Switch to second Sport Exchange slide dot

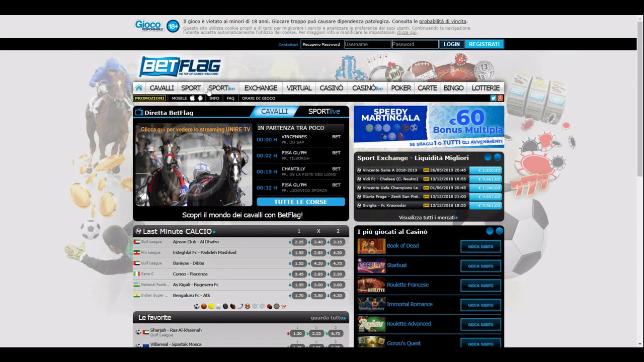click(x=498, y=157)
